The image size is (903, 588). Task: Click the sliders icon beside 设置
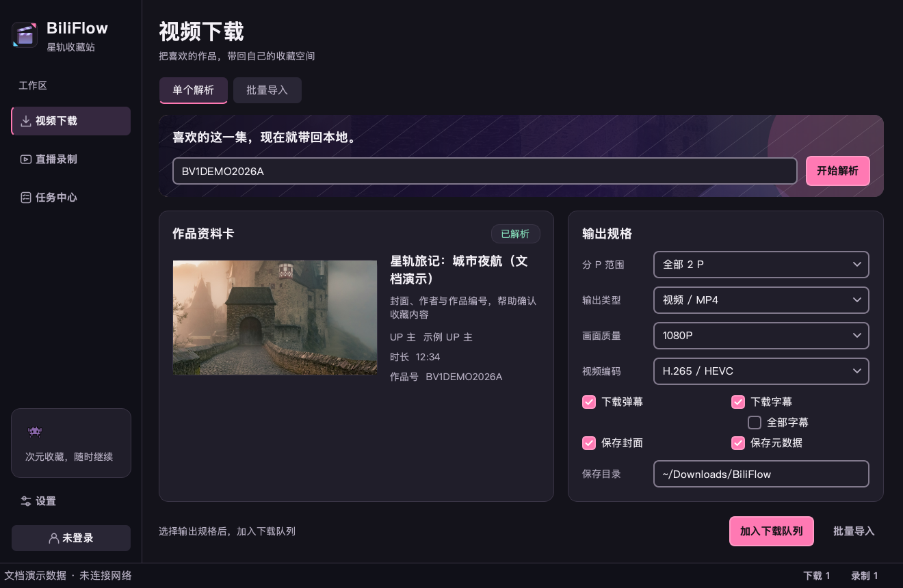[x=26, y=501]
